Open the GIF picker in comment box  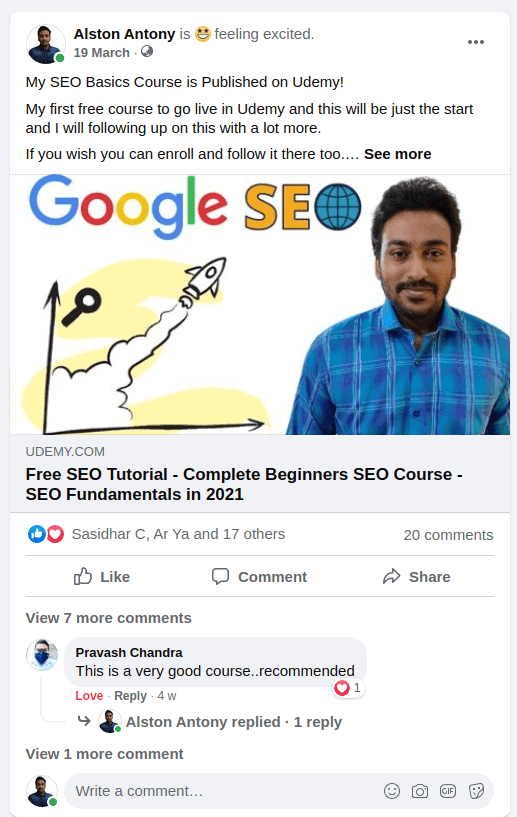448,791
